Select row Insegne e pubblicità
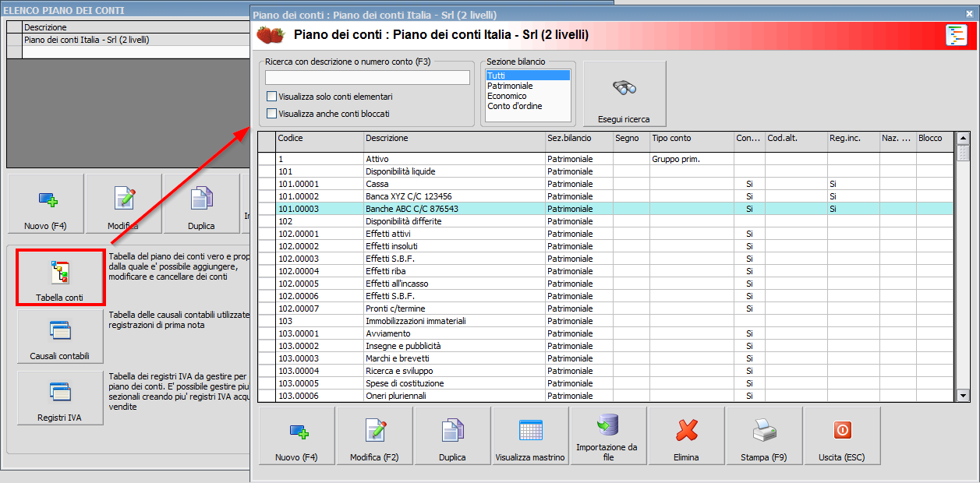The height and width of the screenshot is (483, 980). pyautogui.click(x=607, y=346)
